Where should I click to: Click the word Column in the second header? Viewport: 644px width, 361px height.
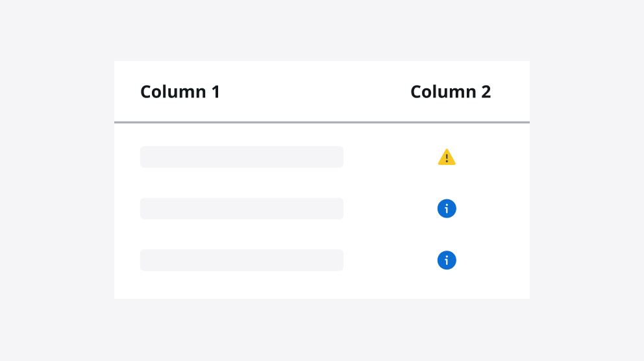pyautogui.click(x=443, y=92)
